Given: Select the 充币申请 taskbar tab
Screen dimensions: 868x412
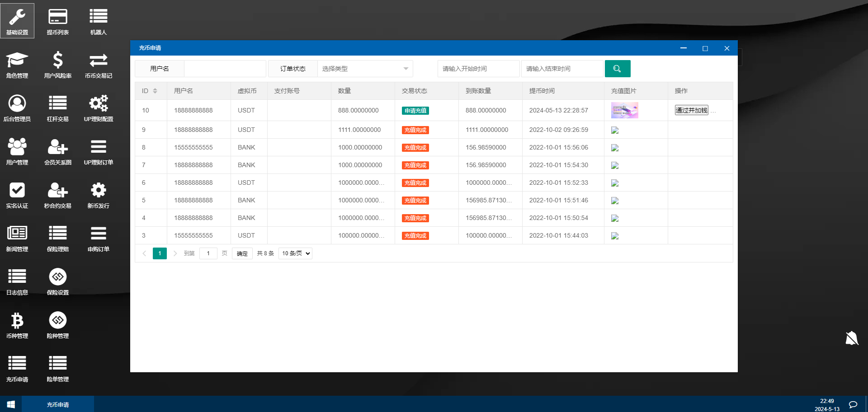Looking at the screenshot, I should coord(58,404).
